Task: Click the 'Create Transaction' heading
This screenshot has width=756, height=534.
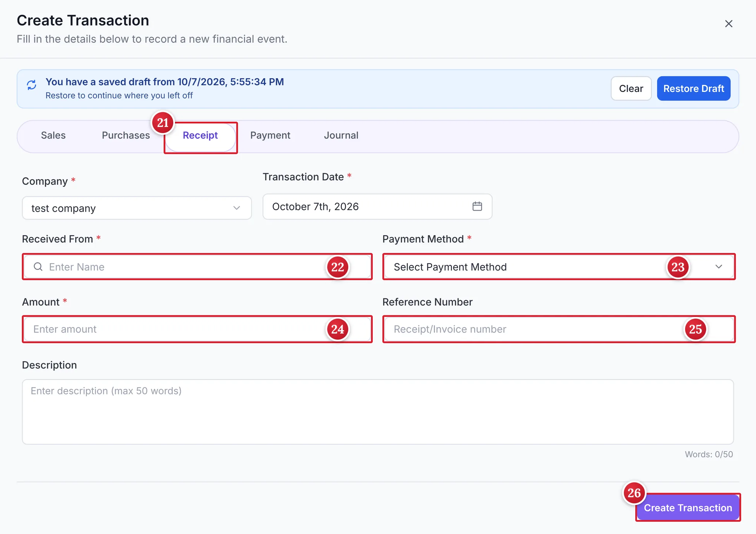Action: (83, 20)
